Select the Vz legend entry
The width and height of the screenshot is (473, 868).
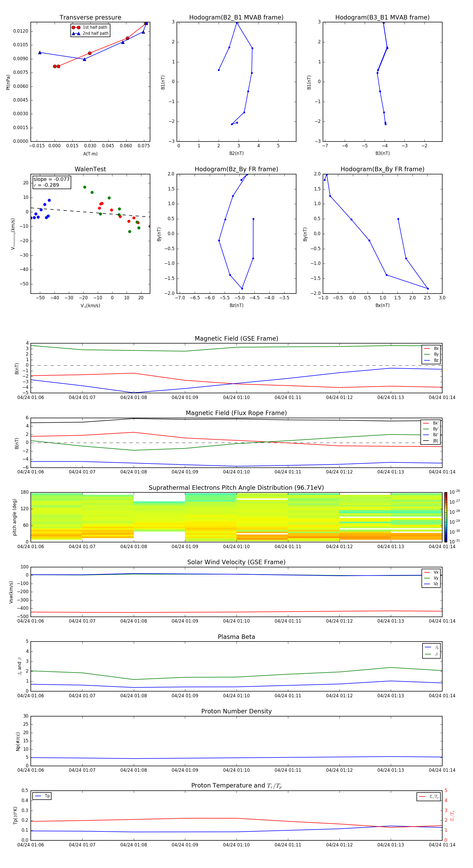pyautogui.click(x=431, y=584)
